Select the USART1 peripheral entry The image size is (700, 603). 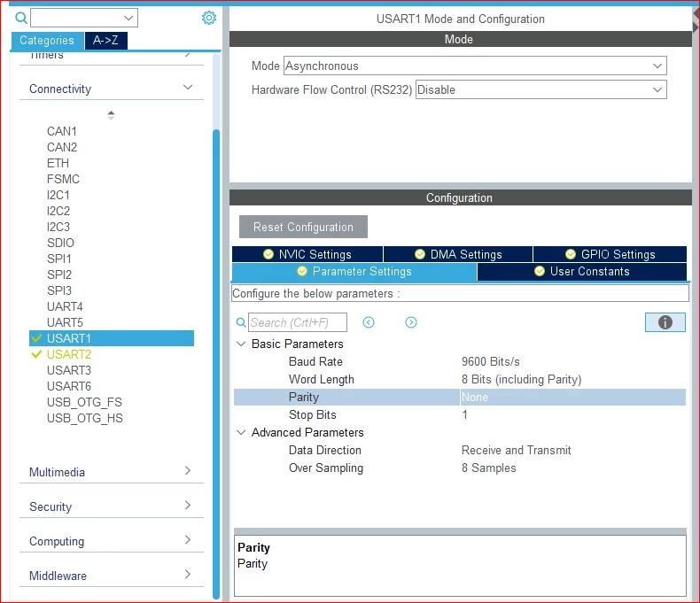[112, 338]
